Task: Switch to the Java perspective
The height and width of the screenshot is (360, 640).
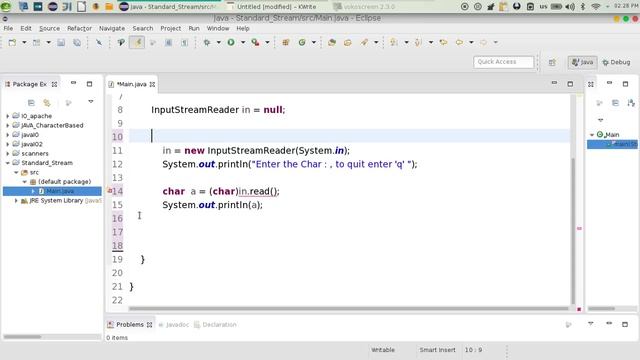Action: pos(582,62)
